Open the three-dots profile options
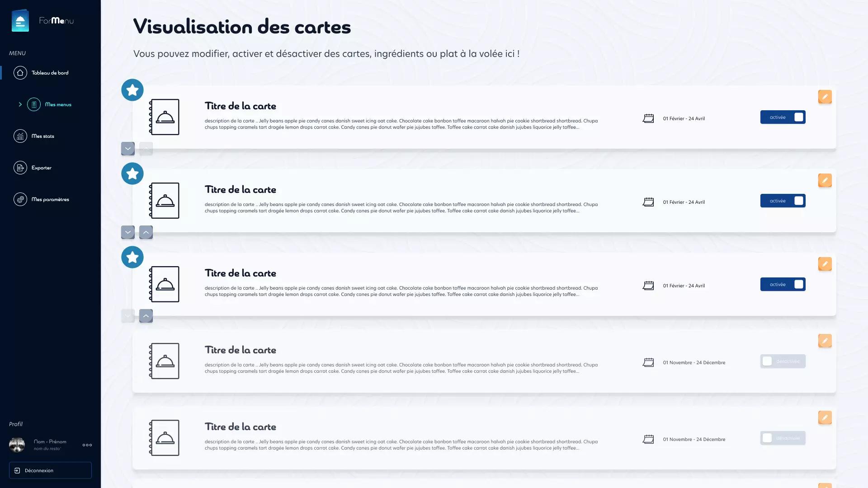 point(87,445)
